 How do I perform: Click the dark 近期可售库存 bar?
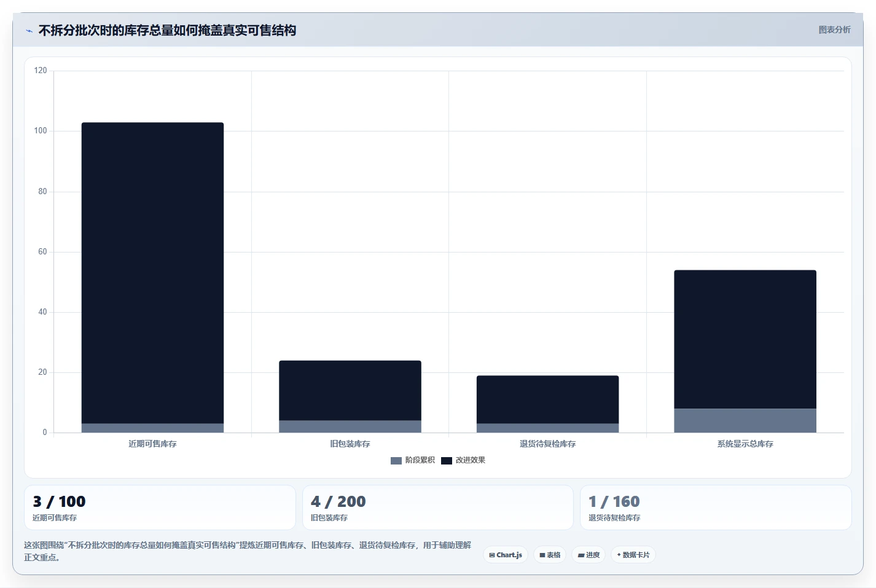152,273
